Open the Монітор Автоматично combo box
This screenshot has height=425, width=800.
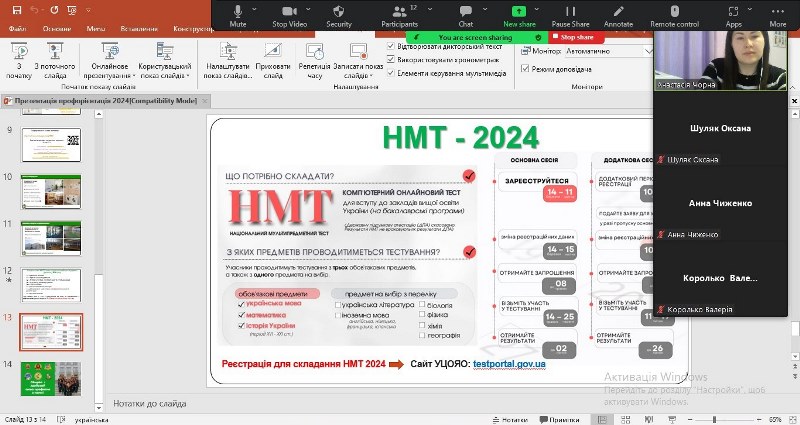tap(609, 51)
